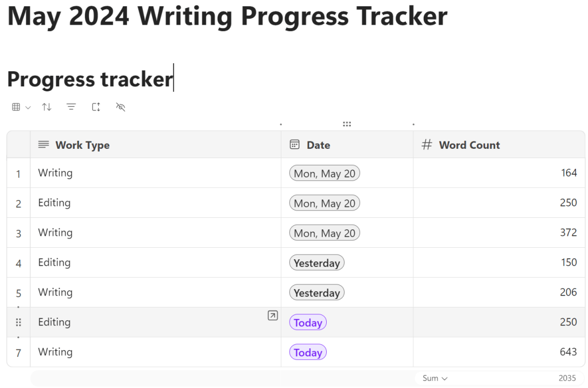Click the Work Type column header
The image size is (588, 388).
(82, 145)
